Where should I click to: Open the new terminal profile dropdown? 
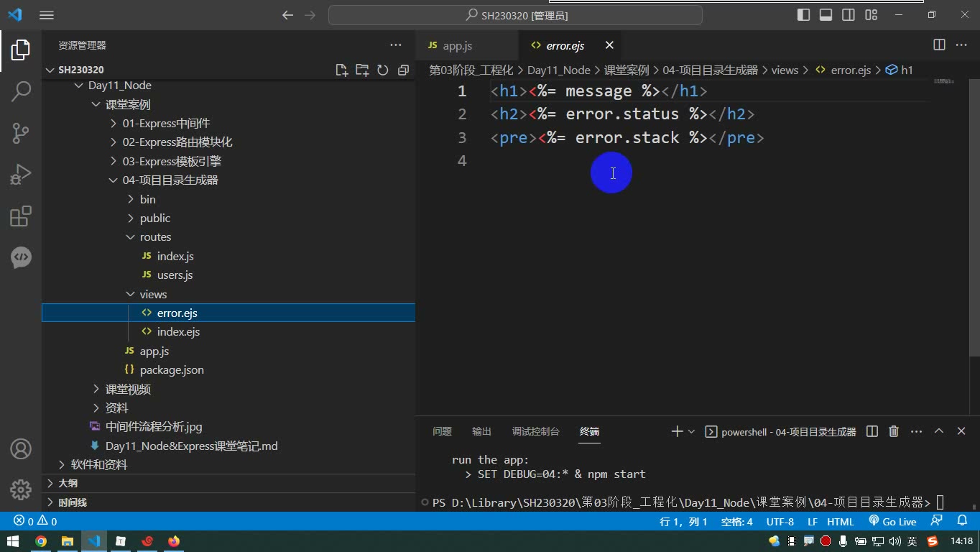pos(691,431)
